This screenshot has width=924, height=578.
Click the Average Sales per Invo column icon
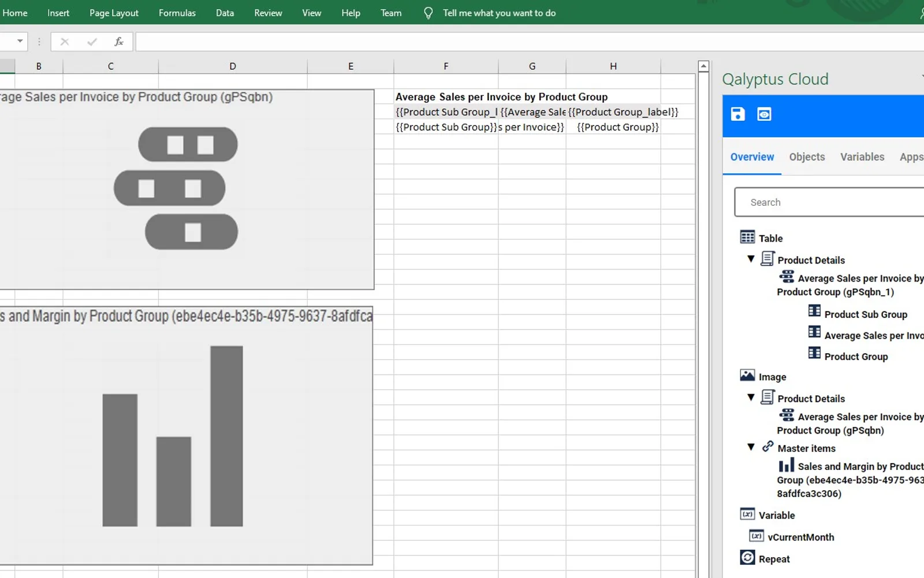click(814, 332)
